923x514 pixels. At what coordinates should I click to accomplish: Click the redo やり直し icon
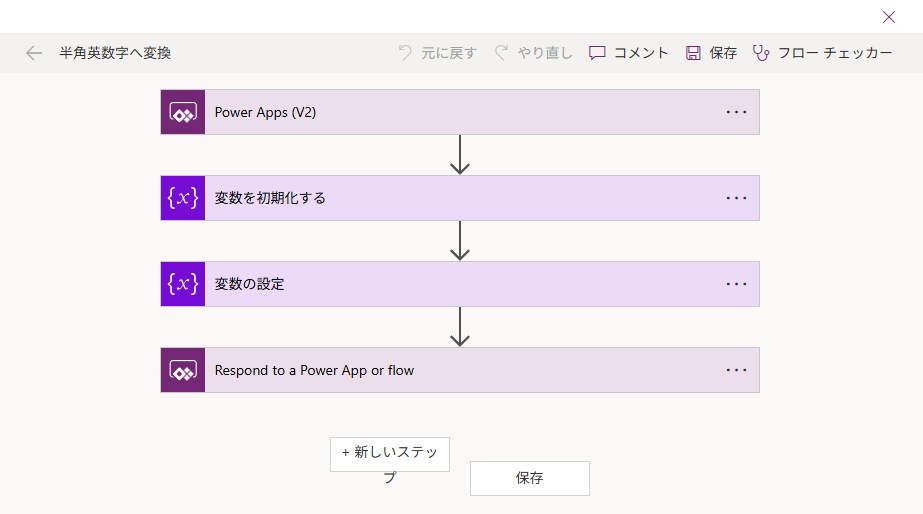(502, 53)
